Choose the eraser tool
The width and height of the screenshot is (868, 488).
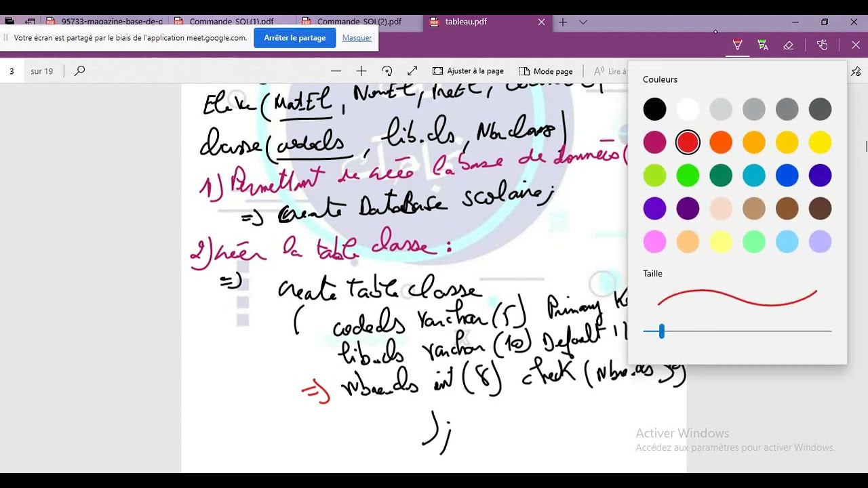click(x=788, y=45)
